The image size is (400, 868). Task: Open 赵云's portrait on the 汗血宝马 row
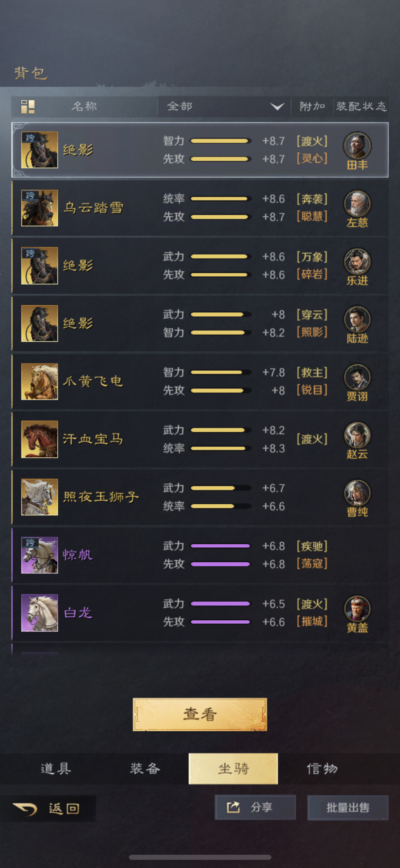click(357, 435)
